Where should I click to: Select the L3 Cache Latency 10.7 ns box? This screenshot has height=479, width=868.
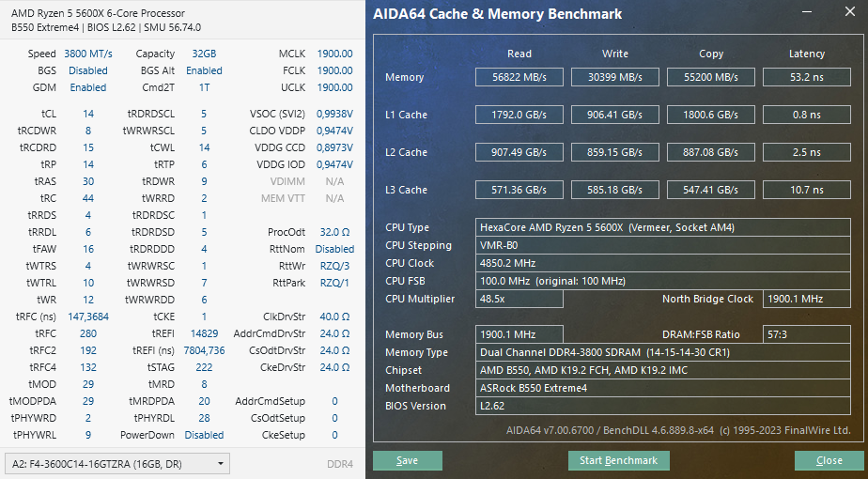coord(806,190)
